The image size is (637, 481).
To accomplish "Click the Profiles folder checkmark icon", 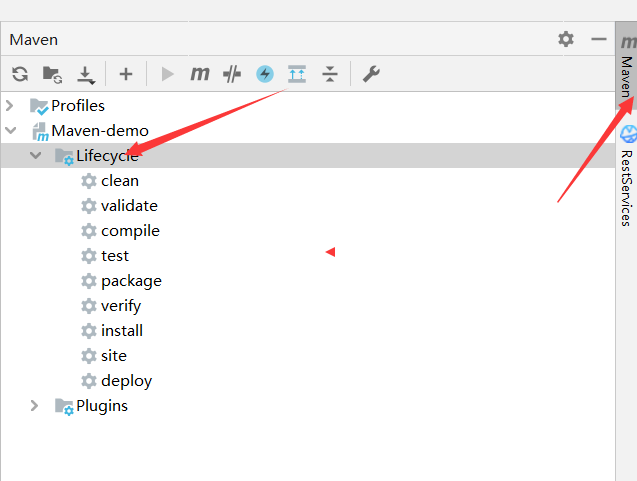I will (x=39, y=106).
